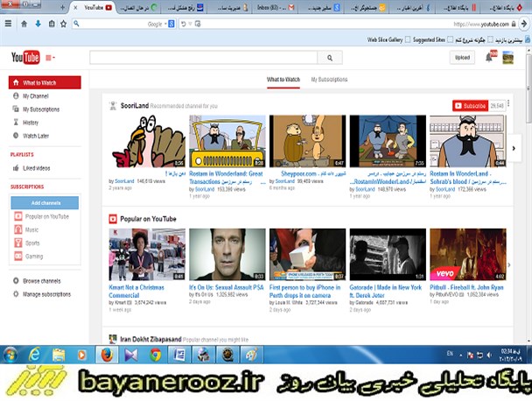Click the SooriLand shelf next arrow
Viewport: 532px width, 401px height.
(x=514, y=148)
